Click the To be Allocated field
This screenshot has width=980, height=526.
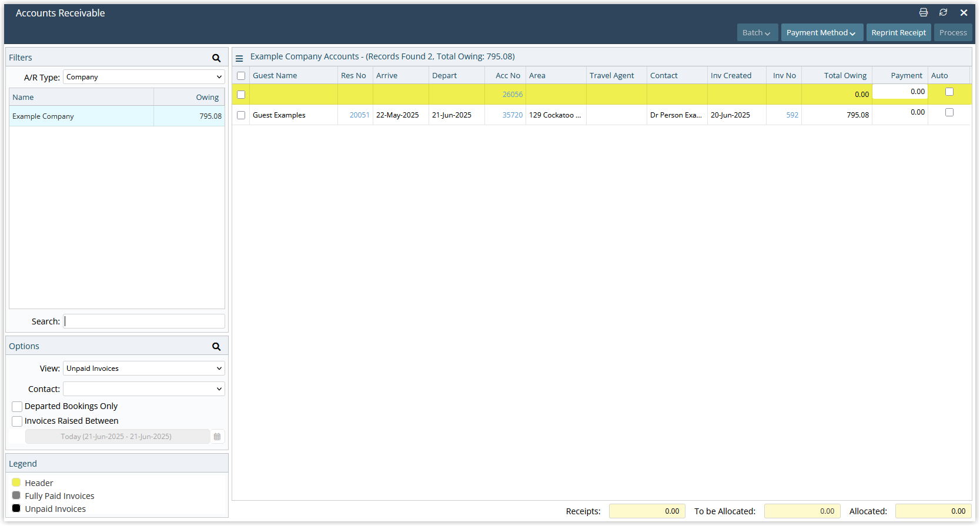[x=802, y=511]
